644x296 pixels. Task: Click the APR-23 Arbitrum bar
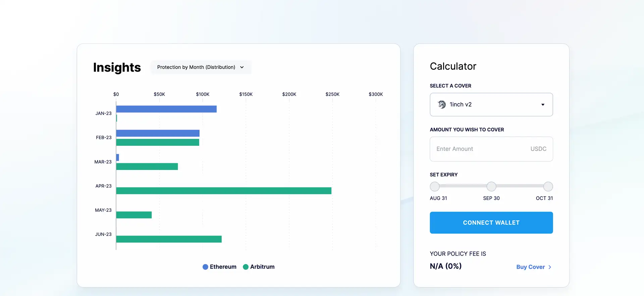[x=224, y=191]
